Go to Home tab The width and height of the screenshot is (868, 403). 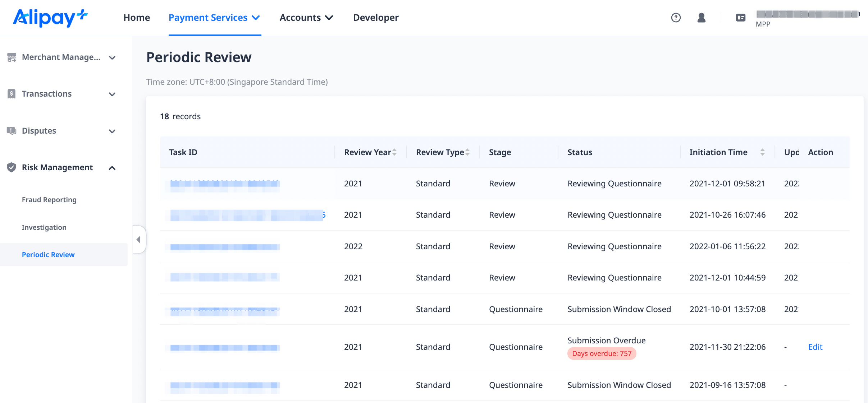point(137,18)
